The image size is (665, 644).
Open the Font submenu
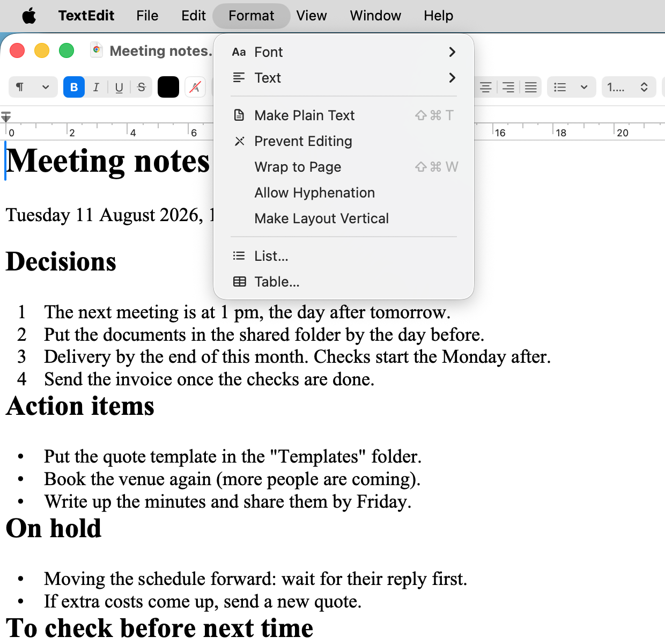click(344, 52)
